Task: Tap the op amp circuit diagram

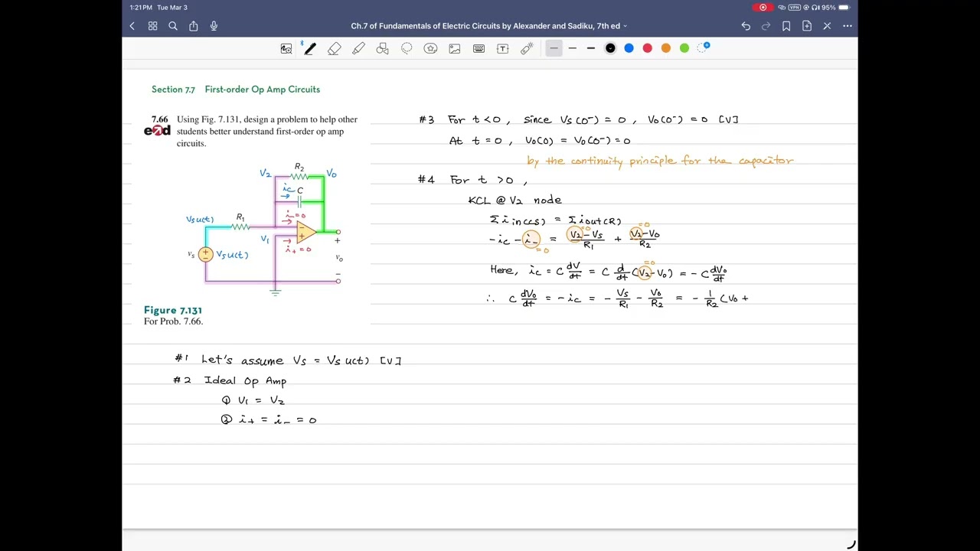Action: [265, 228]
